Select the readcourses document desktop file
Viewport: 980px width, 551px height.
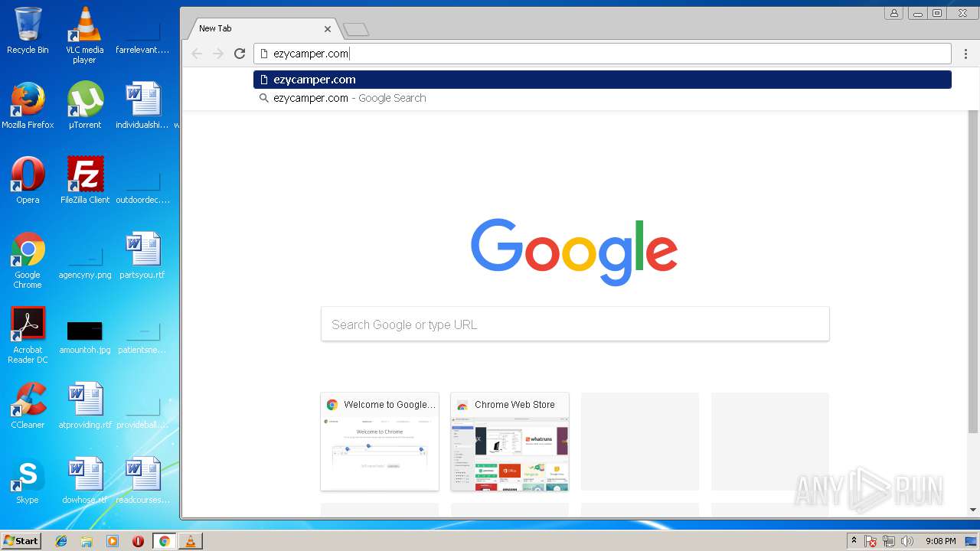click(142, 481)
